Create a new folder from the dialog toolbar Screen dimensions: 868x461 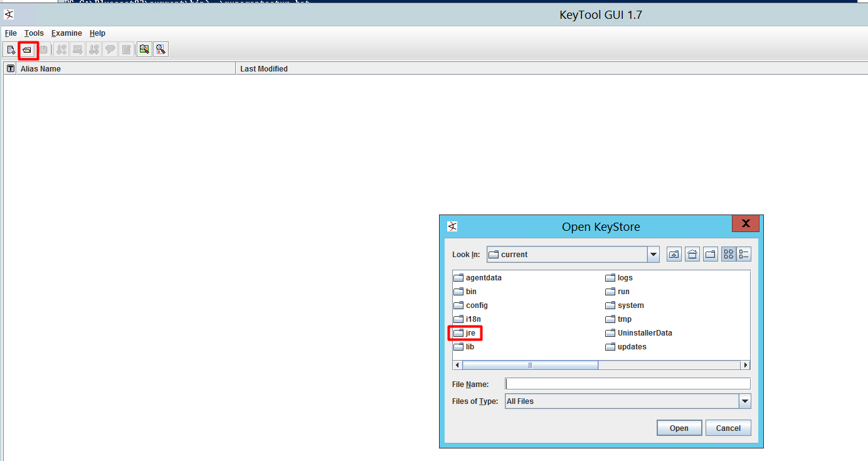[710, 253]
